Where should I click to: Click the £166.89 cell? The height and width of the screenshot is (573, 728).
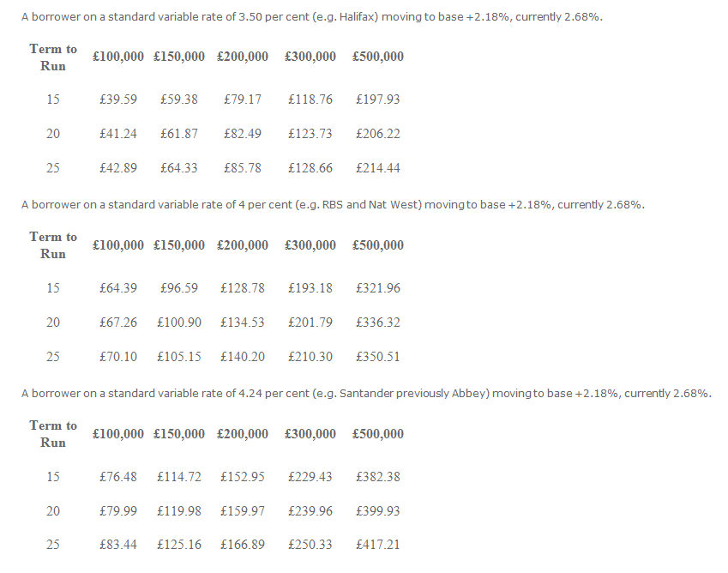[243, 546]
